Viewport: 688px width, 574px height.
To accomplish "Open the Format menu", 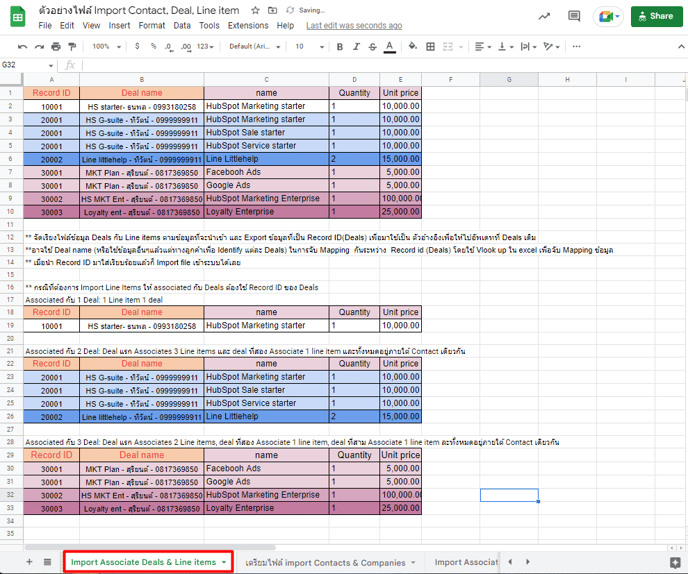I will tap(152, 25).
